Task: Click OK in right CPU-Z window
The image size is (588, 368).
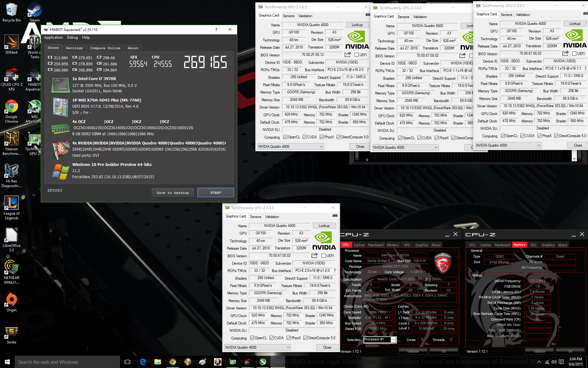Action: [x=570, y=351]
